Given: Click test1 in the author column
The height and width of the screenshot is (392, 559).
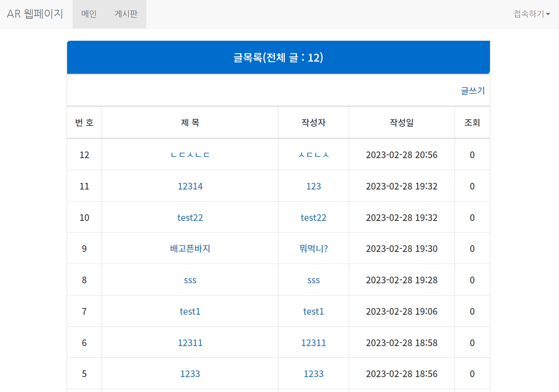Looking at the screenshot, I should 313,311.
